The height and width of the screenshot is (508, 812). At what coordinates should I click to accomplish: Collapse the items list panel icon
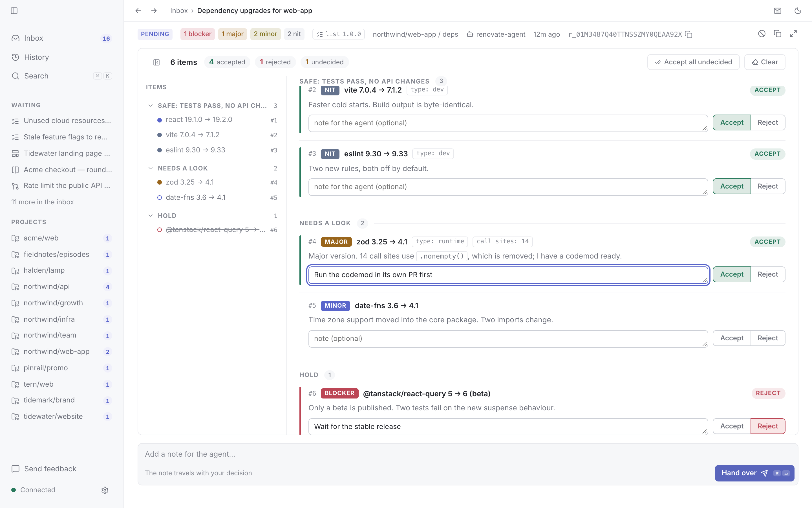pos(156,62)
